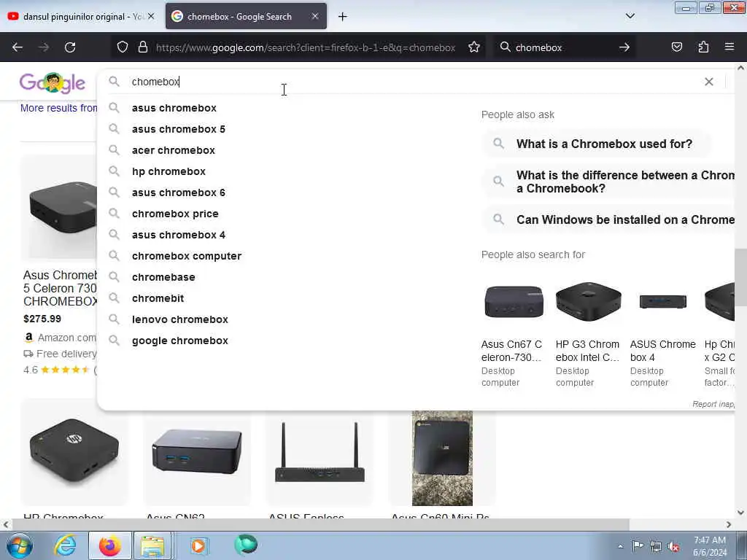This screenshot has width=747, height=560.
Task: Open the Pocket save icon
Action: [x=676, y=47]
